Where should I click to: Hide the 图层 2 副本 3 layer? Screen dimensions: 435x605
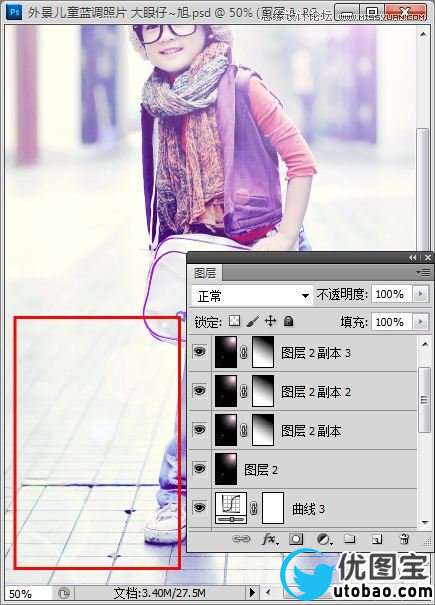[x=199, y=352]
